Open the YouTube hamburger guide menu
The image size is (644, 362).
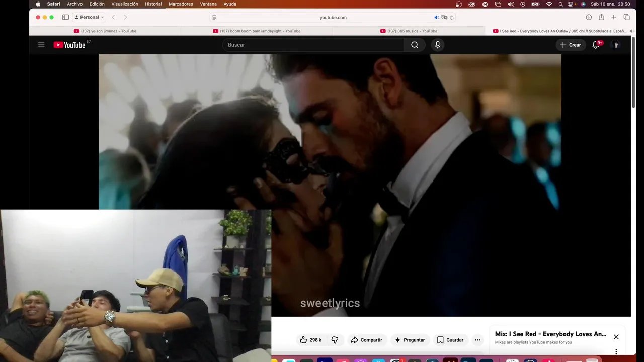pyautogui.click(x=41, y=45)
